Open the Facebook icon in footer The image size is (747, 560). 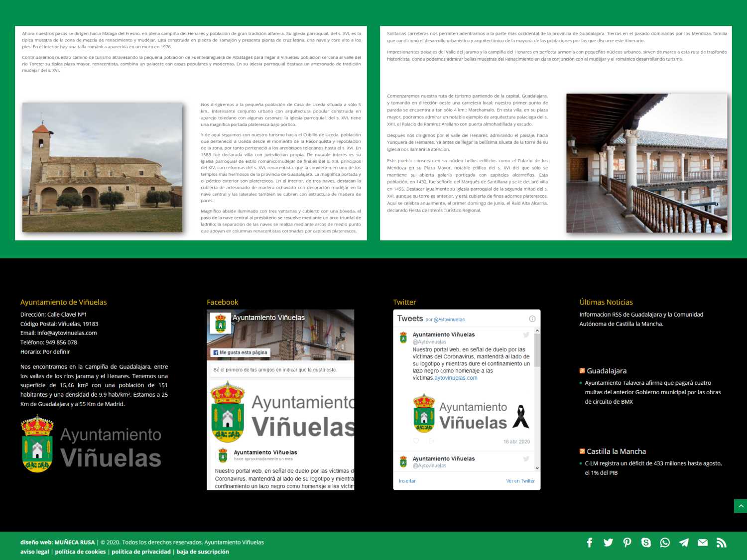tap(589, 543)
